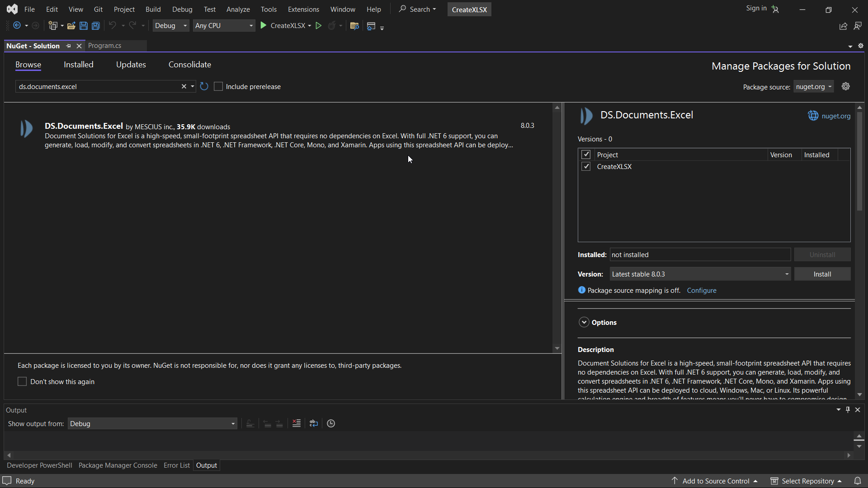Check the Don't show this again box
Image resolution: width=868 pixels, height=488 pixels.
22,381
